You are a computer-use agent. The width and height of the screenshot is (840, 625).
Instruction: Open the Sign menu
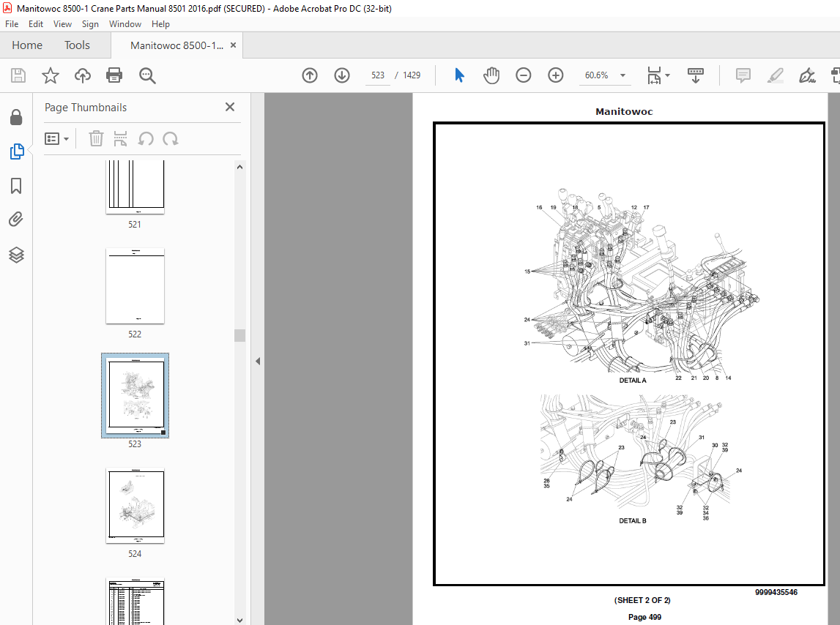click(90, 24)
